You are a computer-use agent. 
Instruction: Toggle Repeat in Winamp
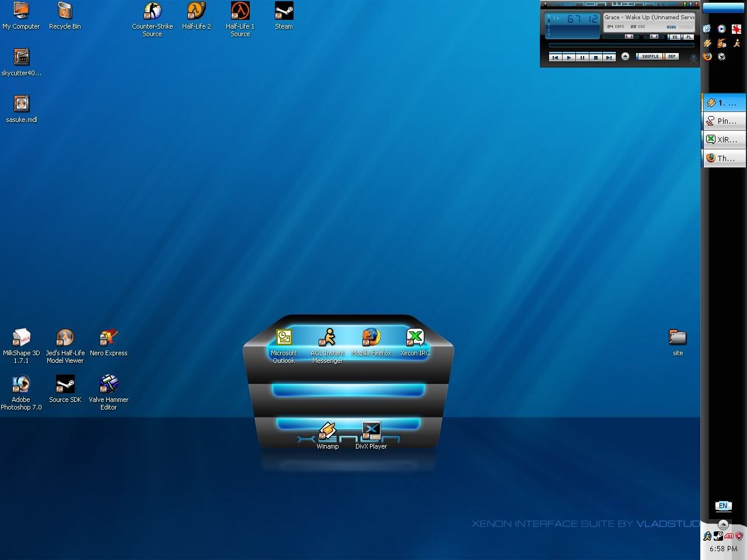pos(672,57)
